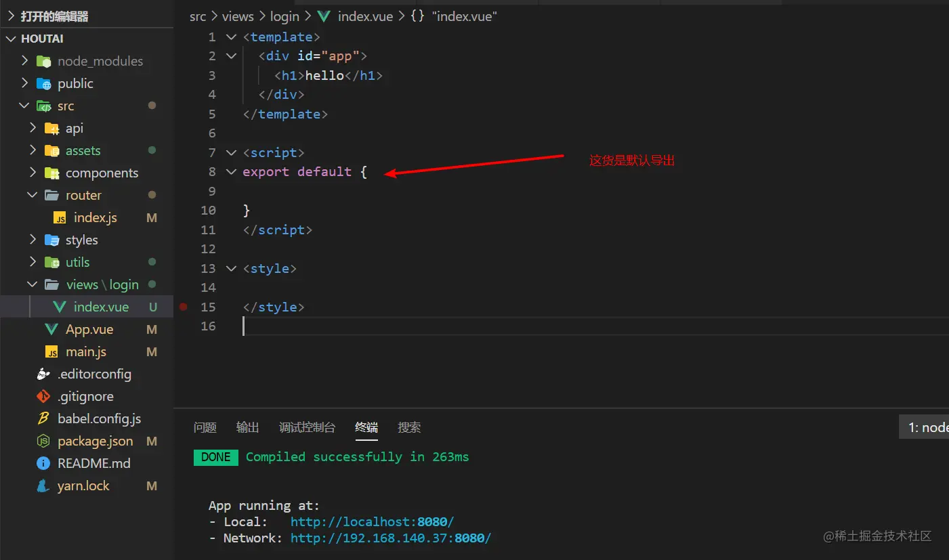
Task: Click the export keyword on line 8
Action: 266,172
